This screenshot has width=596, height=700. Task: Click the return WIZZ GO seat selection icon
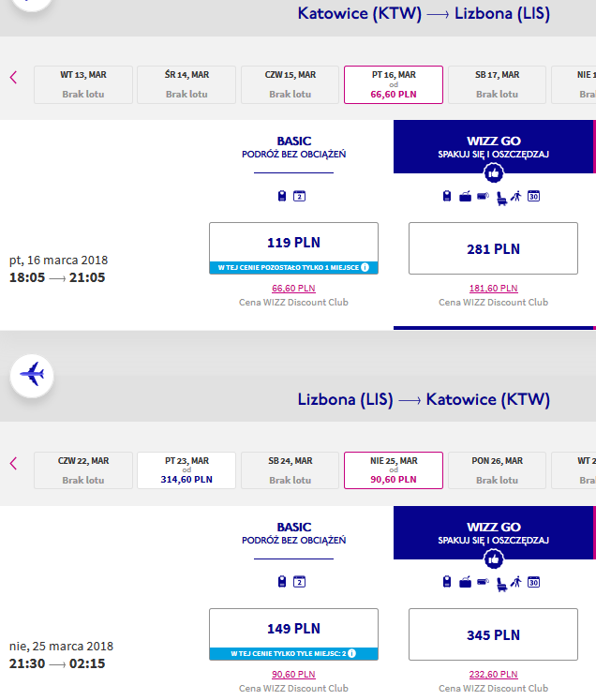pyautogui.click(x=501, y=584)
